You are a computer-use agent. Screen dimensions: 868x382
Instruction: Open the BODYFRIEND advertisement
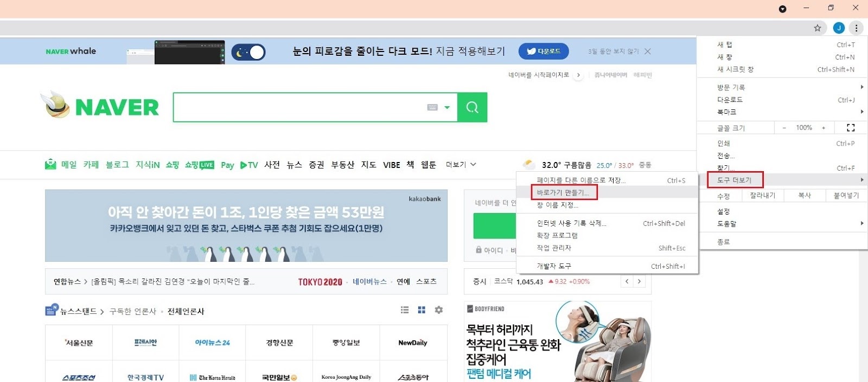click(x=558, y=341)
